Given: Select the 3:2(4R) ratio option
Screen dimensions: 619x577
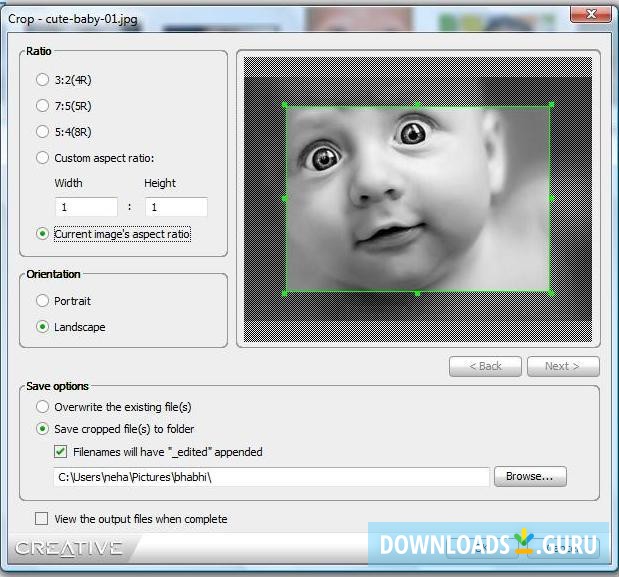Looking at the screenshot, I should point(42,79).
